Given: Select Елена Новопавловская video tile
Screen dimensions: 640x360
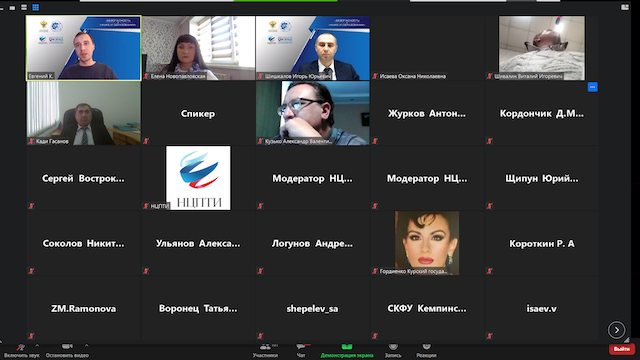Looking at the screenshot, I should pos(198,48).
